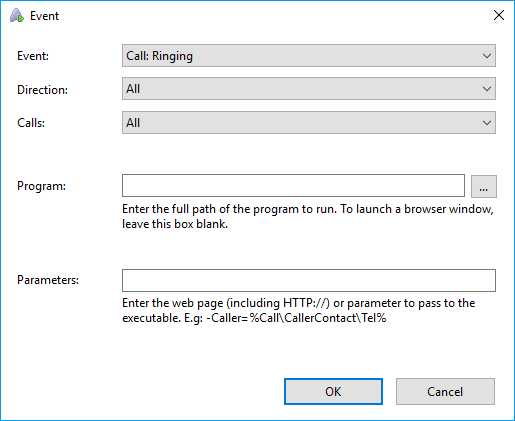Browse for a program with the ... button
Image resolution: width=515 pixels, height=421 pixels.
[484, 186]
